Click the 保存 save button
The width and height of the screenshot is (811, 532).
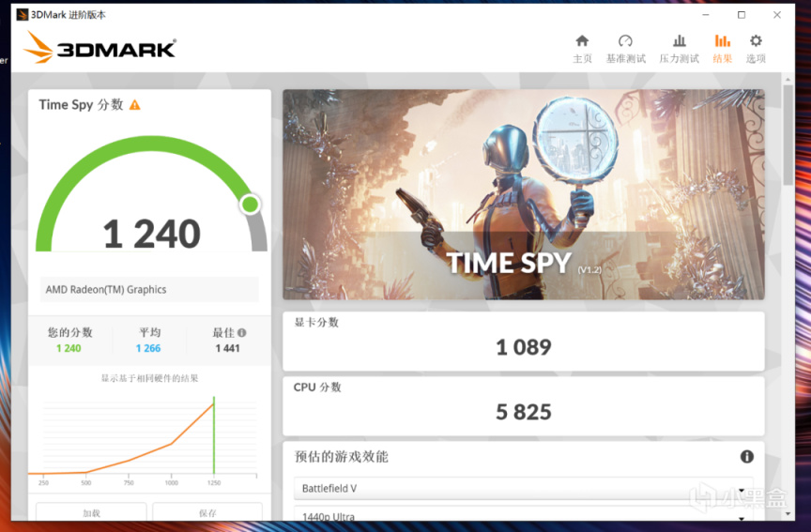pyautogui.click(x=207, y=512)
